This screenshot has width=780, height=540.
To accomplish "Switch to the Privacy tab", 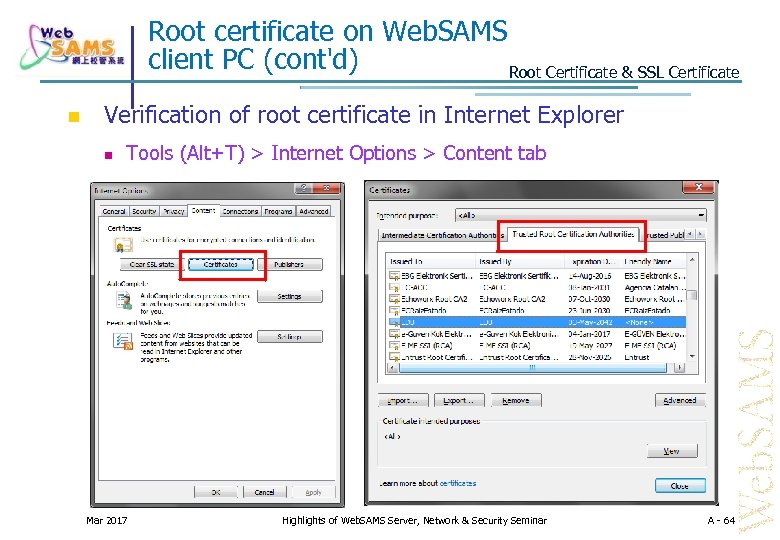I will click(x=174, y=211).
